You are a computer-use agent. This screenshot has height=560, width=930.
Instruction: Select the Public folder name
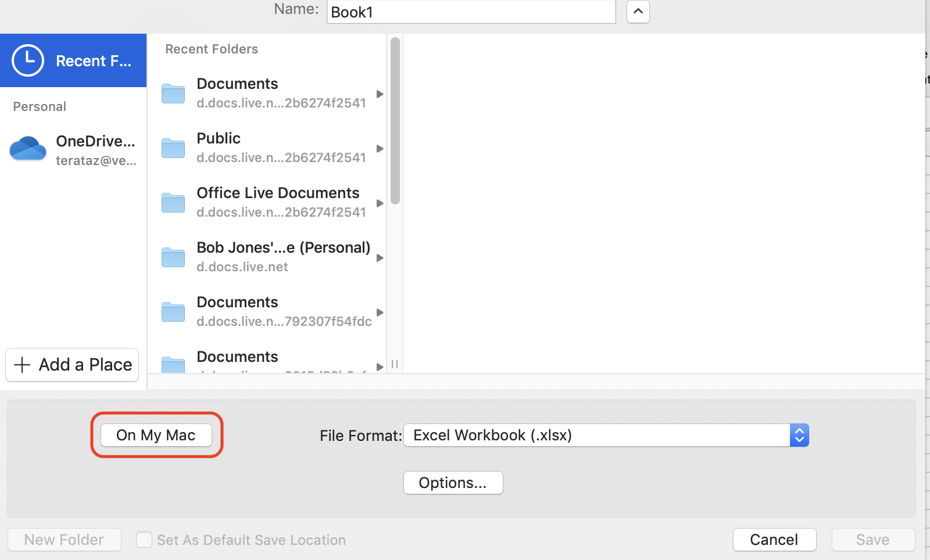click(x=219, y=138)
